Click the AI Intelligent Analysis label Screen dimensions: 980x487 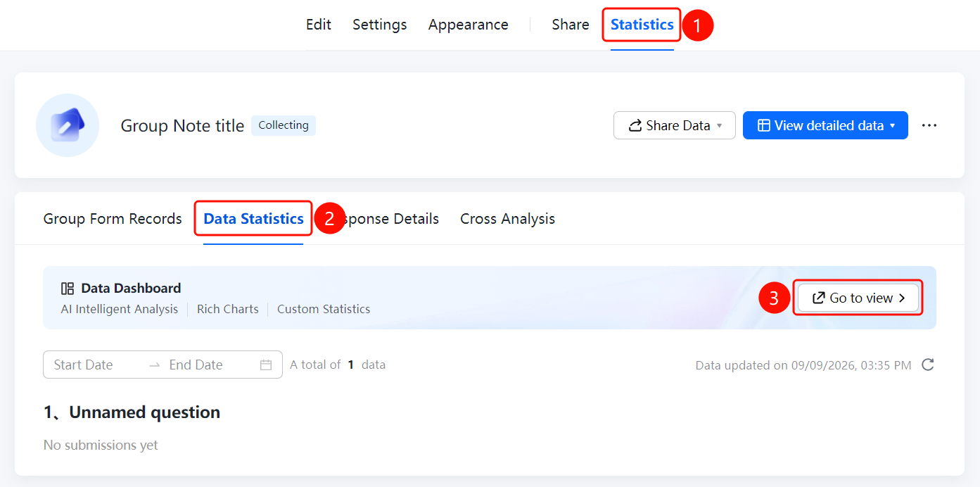tap(120, 309)
